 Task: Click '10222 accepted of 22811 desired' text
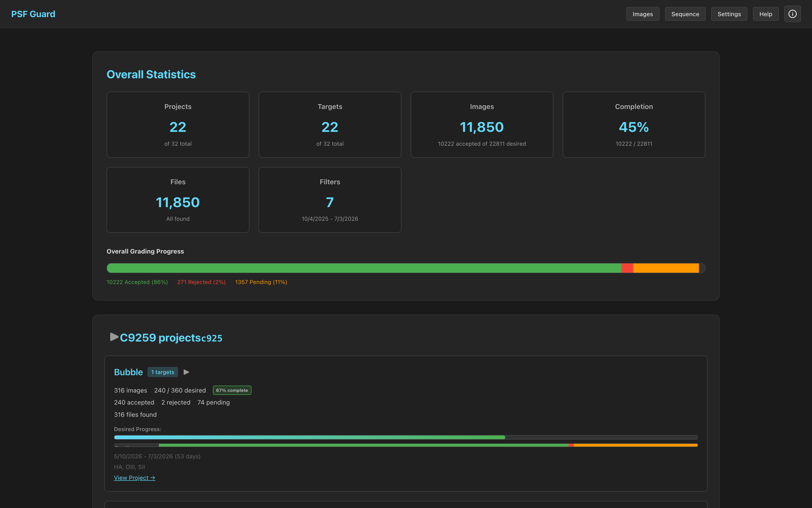(x=482, y=143)
